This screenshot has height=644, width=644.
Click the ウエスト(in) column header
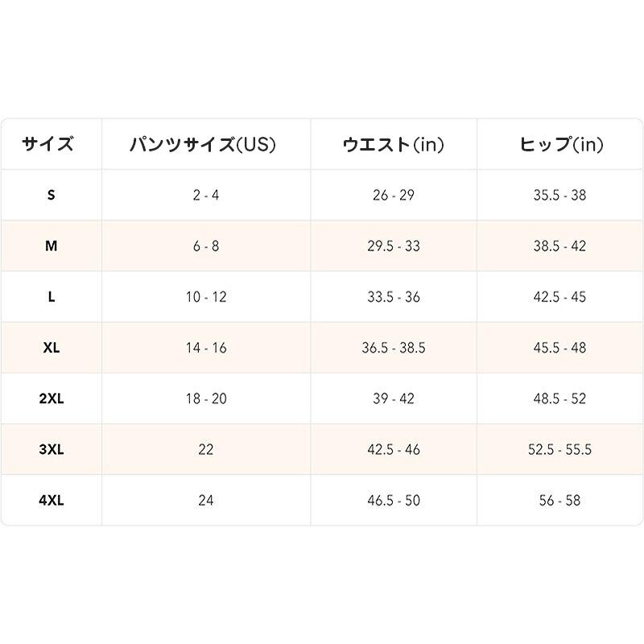coord(394,145)
